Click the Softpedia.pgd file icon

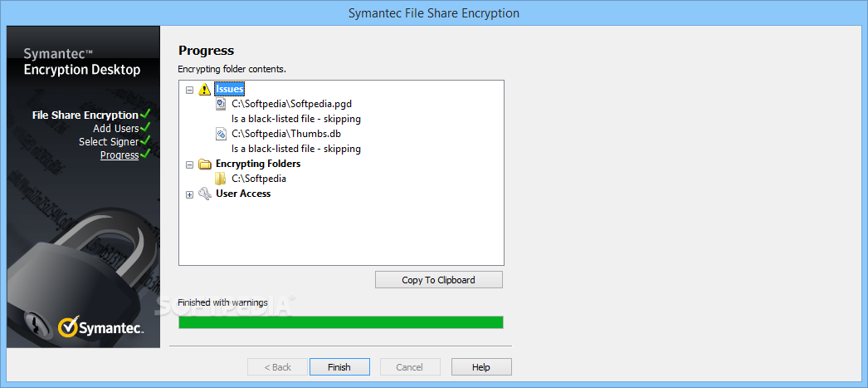click(221, 104)
